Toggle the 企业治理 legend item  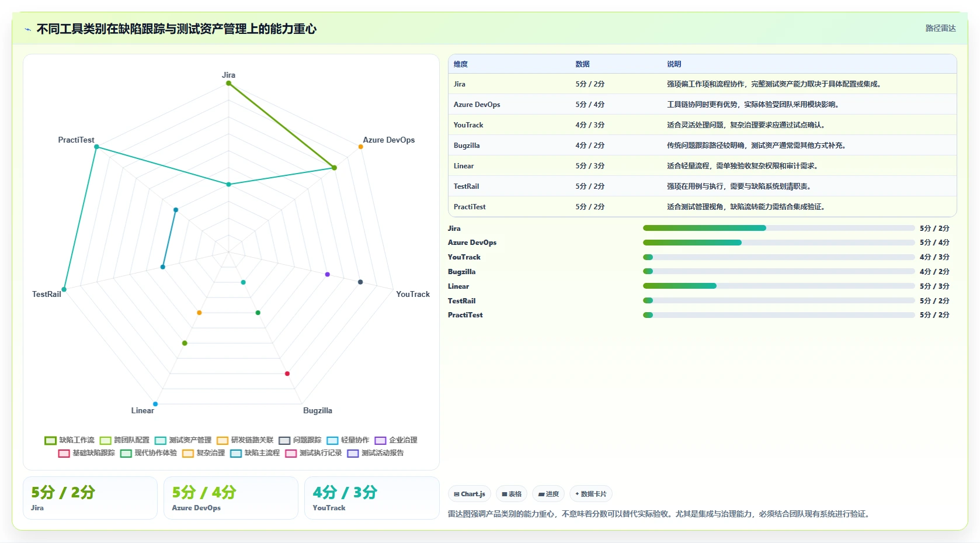point(396,440)
